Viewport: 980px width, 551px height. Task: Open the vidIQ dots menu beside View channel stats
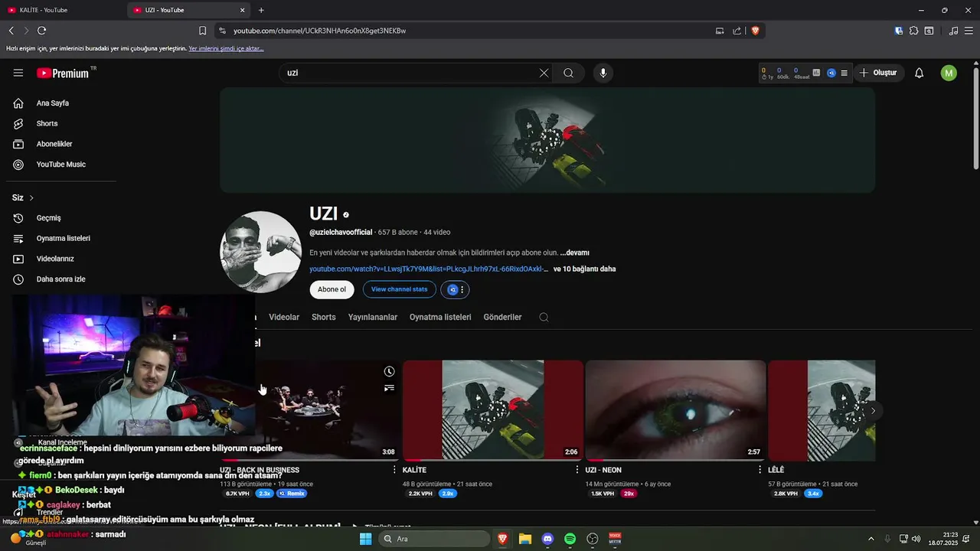point(462,289)
